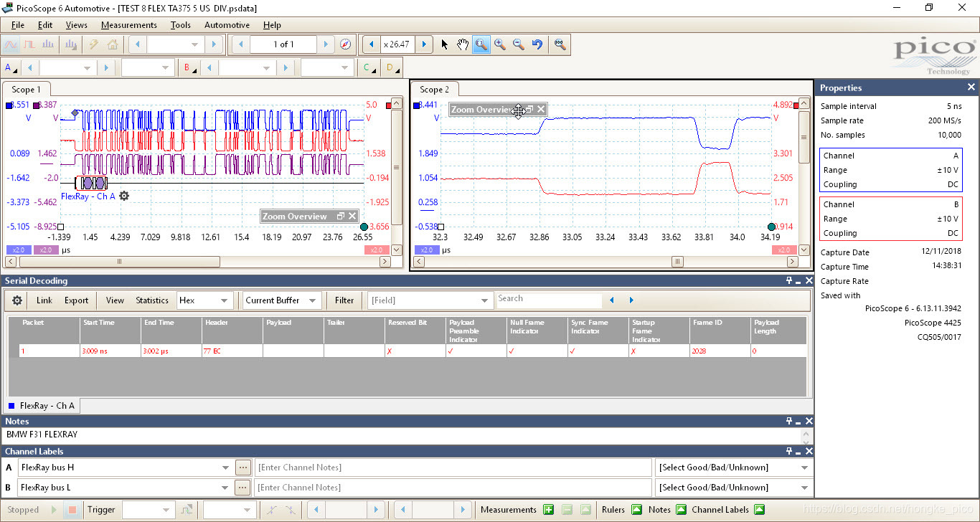Open Serial Decoding settings gear
980x522 pixels.
click(17, 300)
